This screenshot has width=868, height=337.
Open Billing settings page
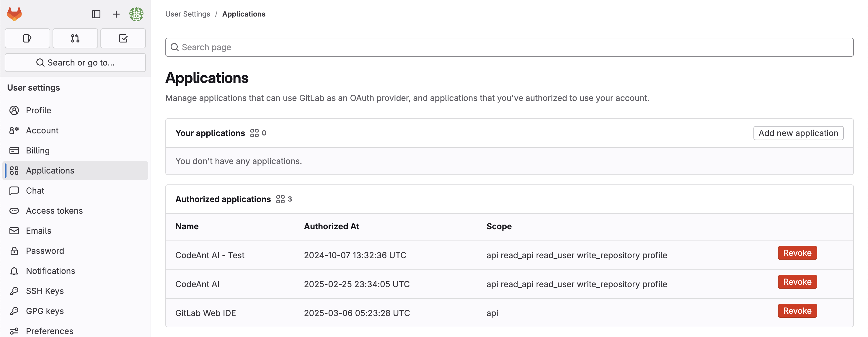[x=75, y=150]
